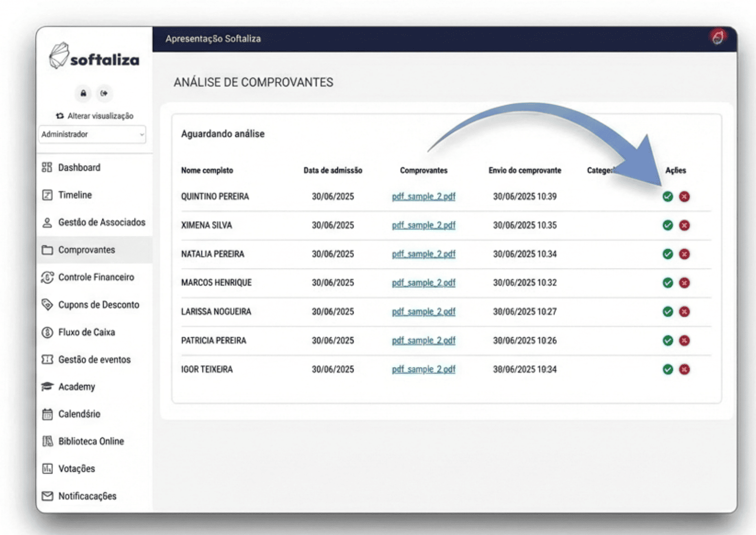Approve Quintino Pereira's receipt with green check
The height and width of the screenshot is (535, 756).
[x=667, y=197]
